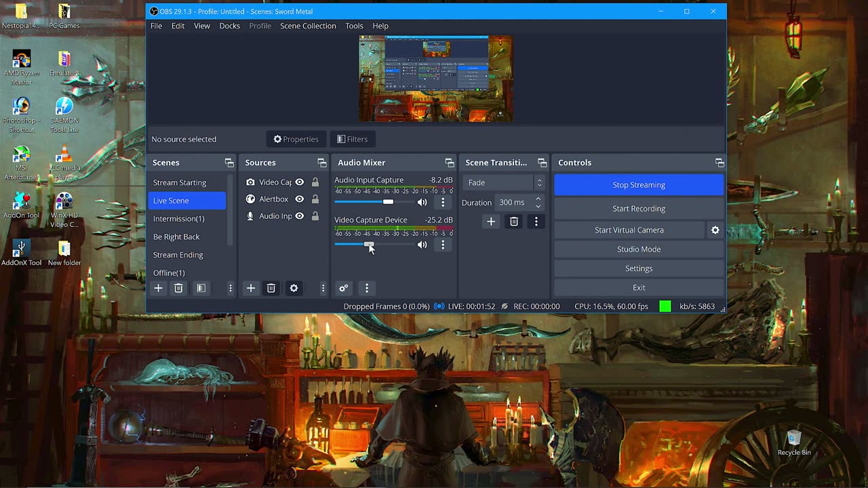Open the Filters button below preview
The image size is (868, 488).
353,139
